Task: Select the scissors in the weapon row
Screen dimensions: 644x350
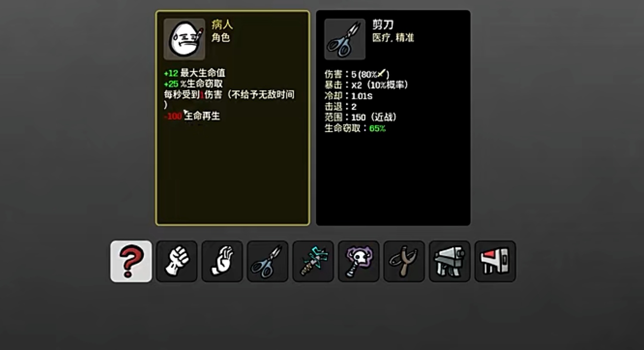Action: (268, 261)
